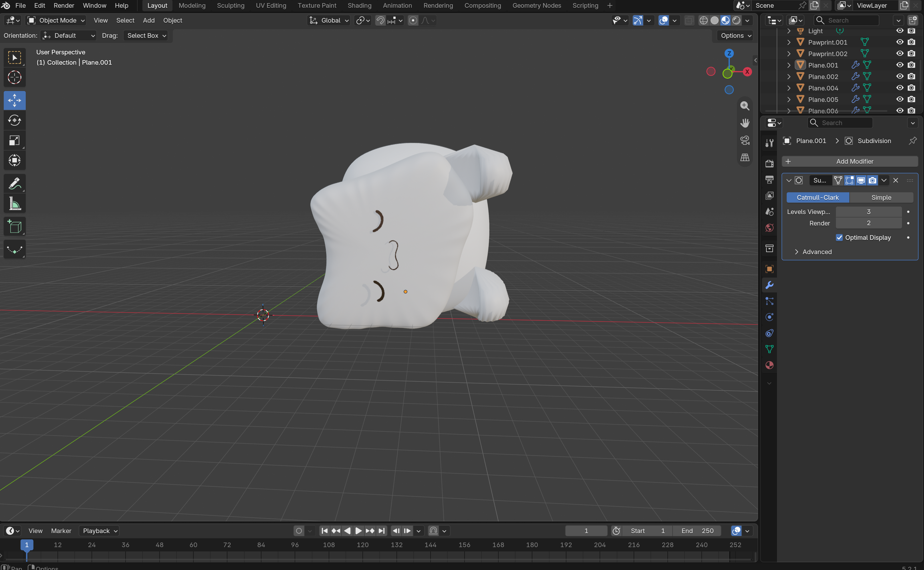Jump to timeline end frame button
The height and width of the screenshot is (570, 924).
[x=381, y=531]
